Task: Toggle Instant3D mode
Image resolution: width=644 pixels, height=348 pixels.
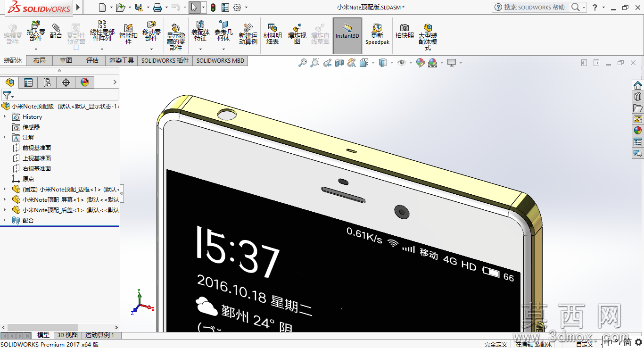Action: coord(347,35)
